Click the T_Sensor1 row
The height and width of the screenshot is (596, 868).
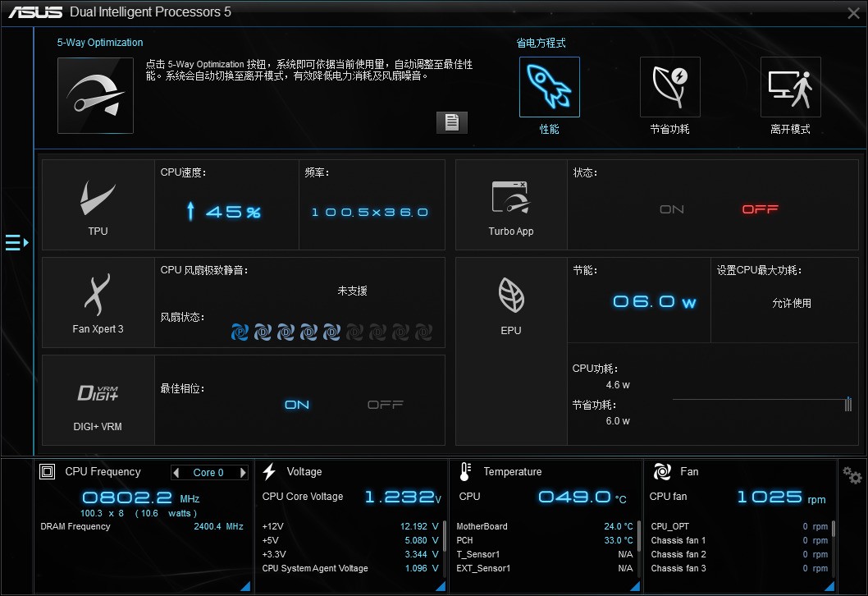(x=545, y=554)
